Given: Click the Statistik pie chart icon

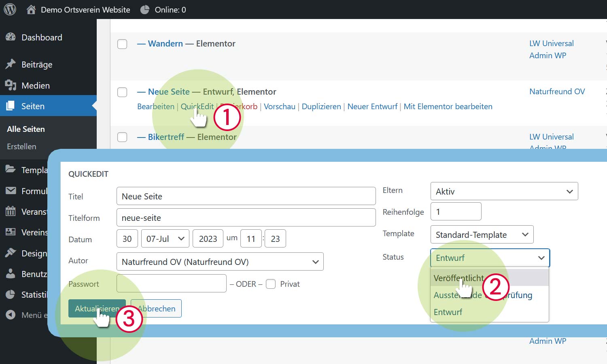Looking at the screenshot, I should click(11, 294).
